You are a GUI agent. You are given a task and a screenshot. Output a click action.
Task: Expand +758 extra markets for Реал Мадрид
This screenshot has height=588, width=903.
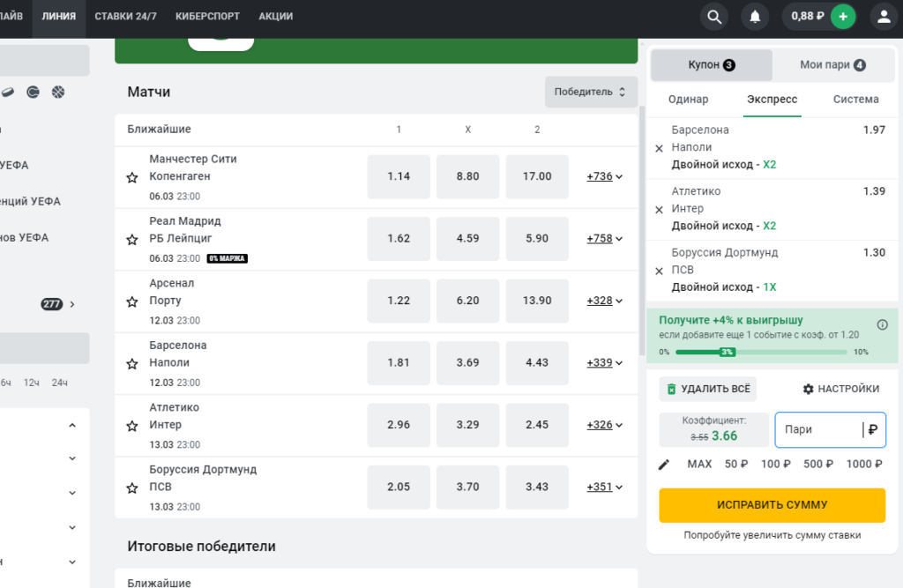point(604,238)
